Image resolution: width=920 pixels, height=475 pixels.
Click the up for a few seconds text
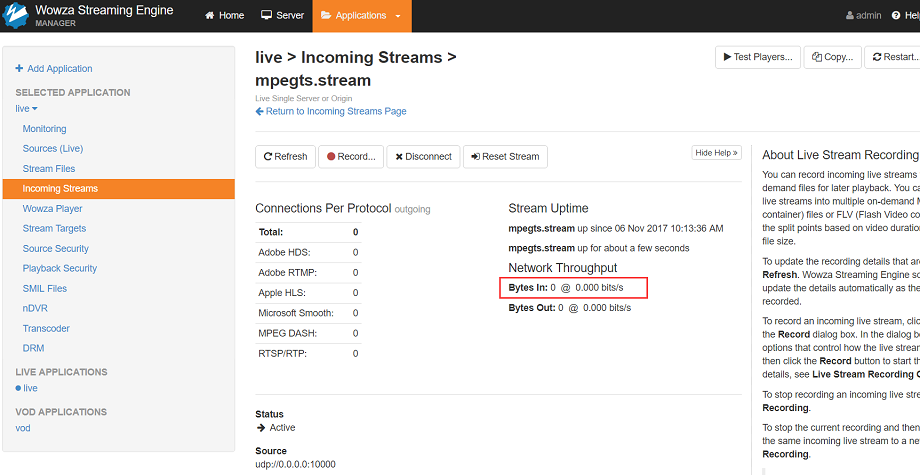coord(634,248)
